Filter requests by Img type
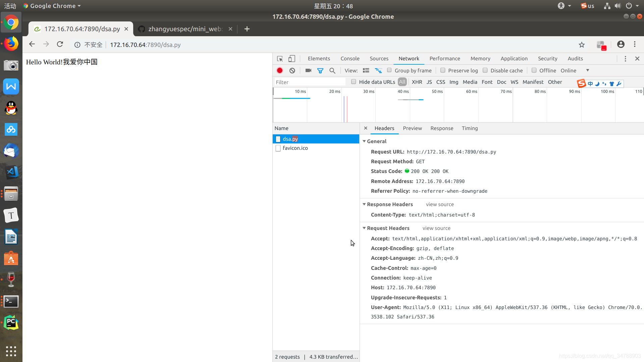The width and height of the screenshot is (644, 362). 454,82
